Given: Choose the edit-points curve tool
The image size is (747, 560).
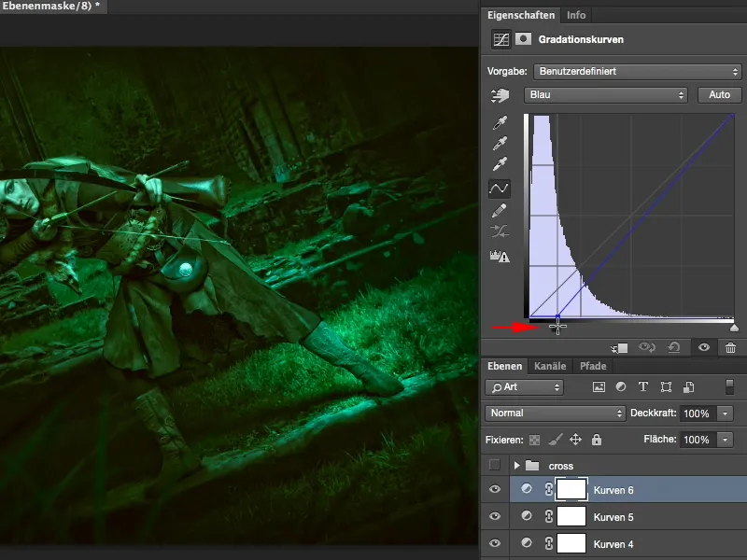Looking at the screenshot, I should [x=500, y=189].
